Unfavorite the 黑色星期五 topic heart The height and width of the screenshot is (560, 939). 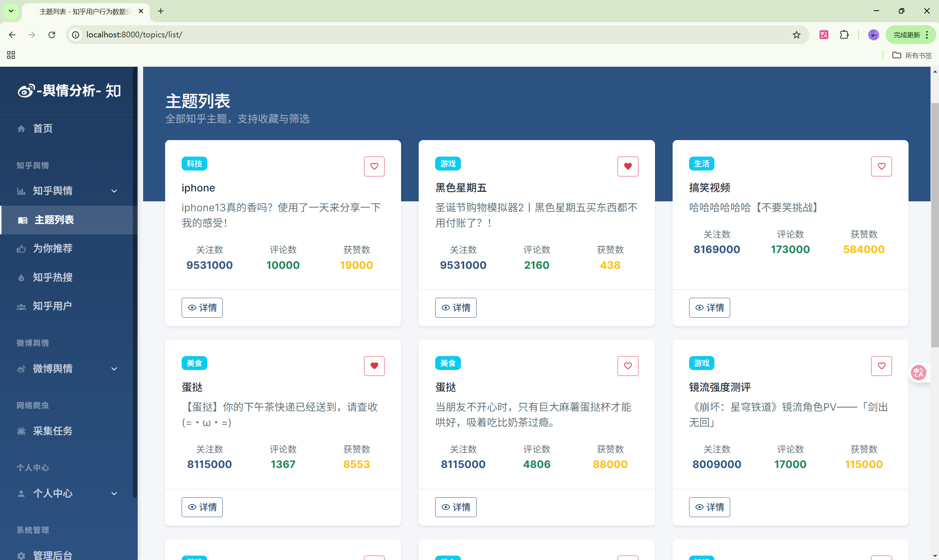[x=627, y=166]
